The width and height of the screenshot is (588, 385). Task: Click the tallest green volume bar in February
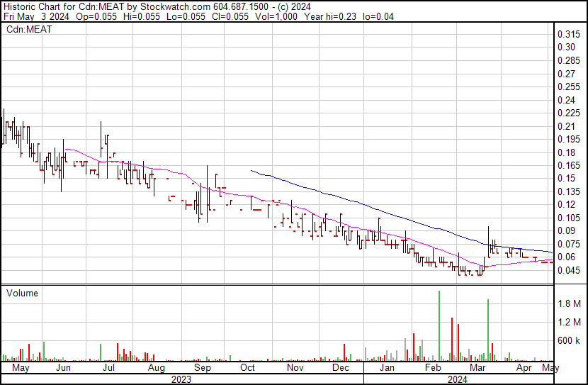click(x=439, y=325)
